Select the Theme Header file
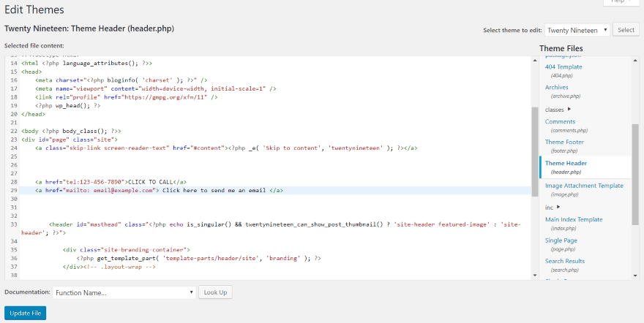 (566, 163)
